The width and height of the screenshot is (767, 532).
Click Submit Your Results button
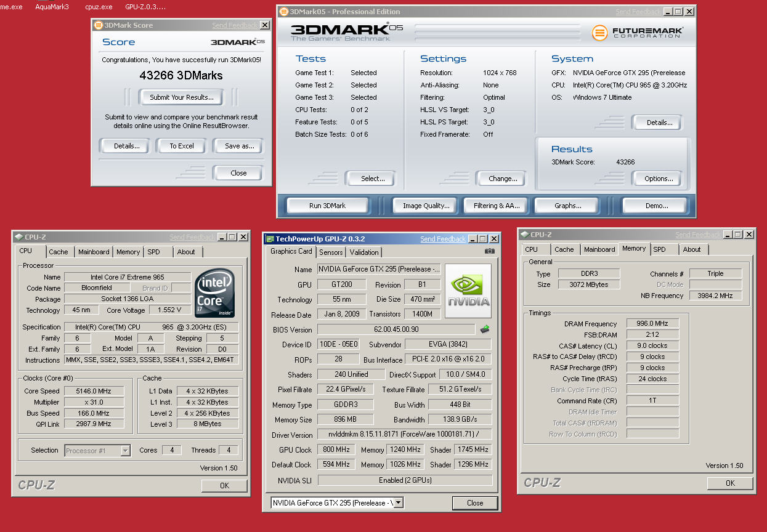pos(182,97)
